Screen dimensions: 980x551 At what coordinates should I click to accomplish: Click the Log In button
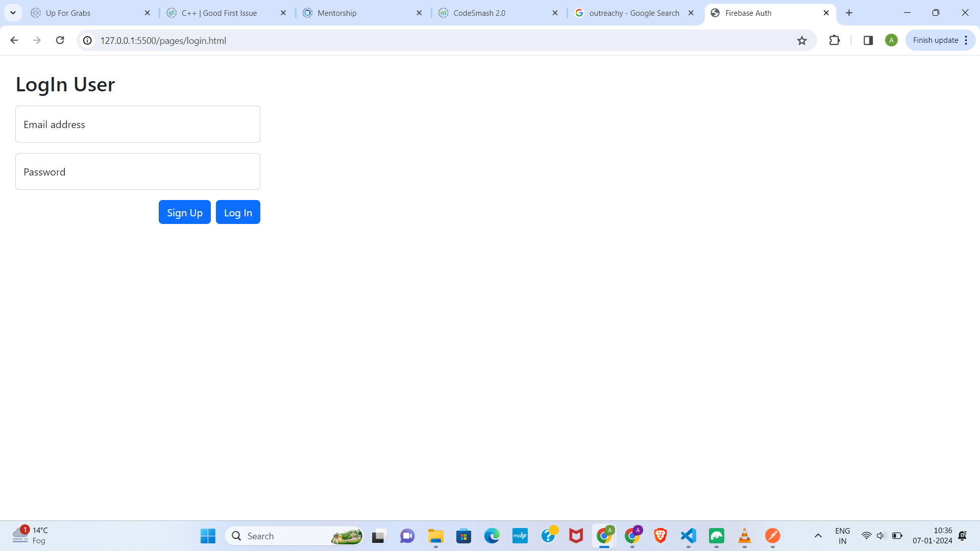(238, 212)
